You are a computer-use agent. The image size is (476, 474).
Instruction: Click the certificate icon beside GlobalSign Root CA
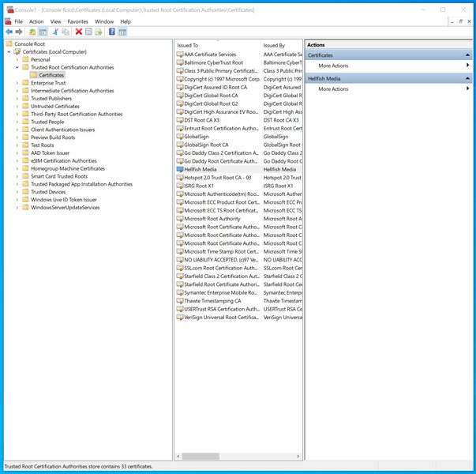coord(180,145)
